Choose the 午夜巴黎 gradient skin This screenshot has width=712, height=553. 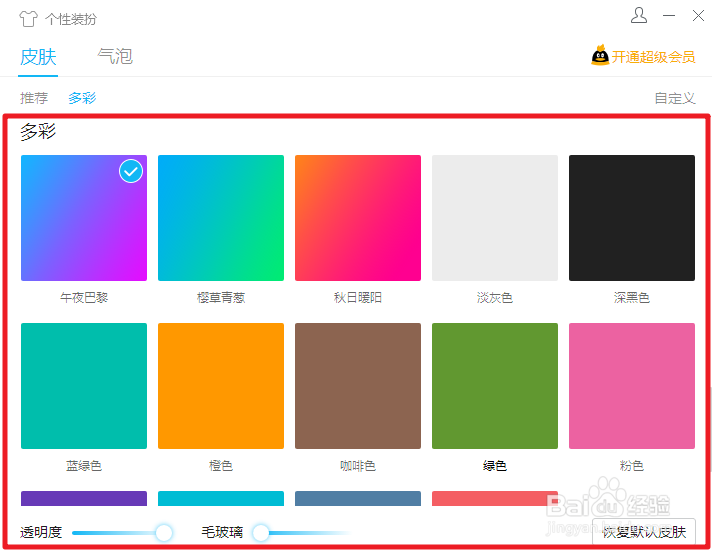pos(84,218)
